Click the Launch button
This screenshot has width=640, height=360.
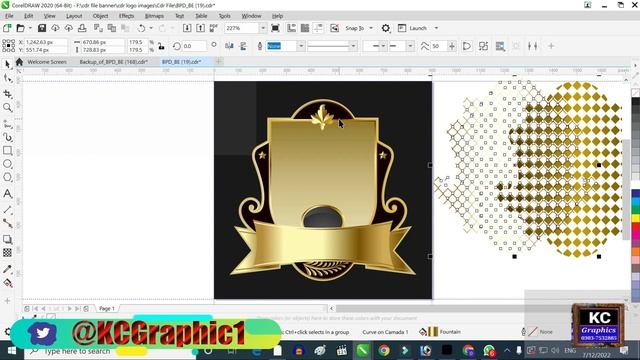(x=413, y=28)
